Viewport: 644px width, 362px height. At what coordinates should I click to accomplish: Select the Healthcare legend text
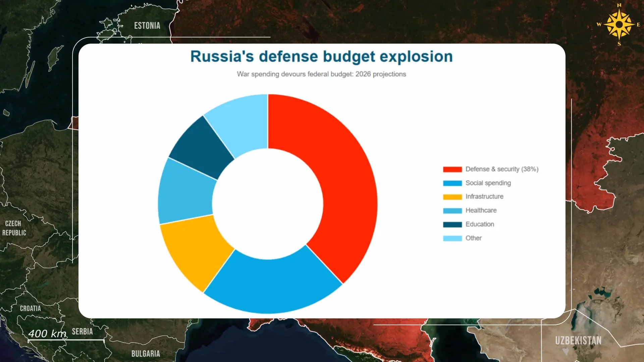[x=481, y=210]
